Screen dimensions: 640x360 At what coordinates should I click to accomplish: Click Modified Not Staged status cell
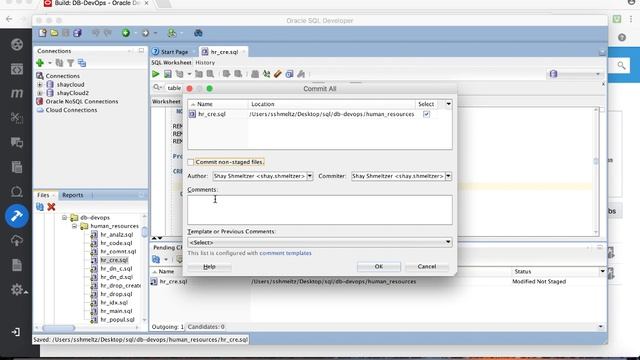[539, 282]
